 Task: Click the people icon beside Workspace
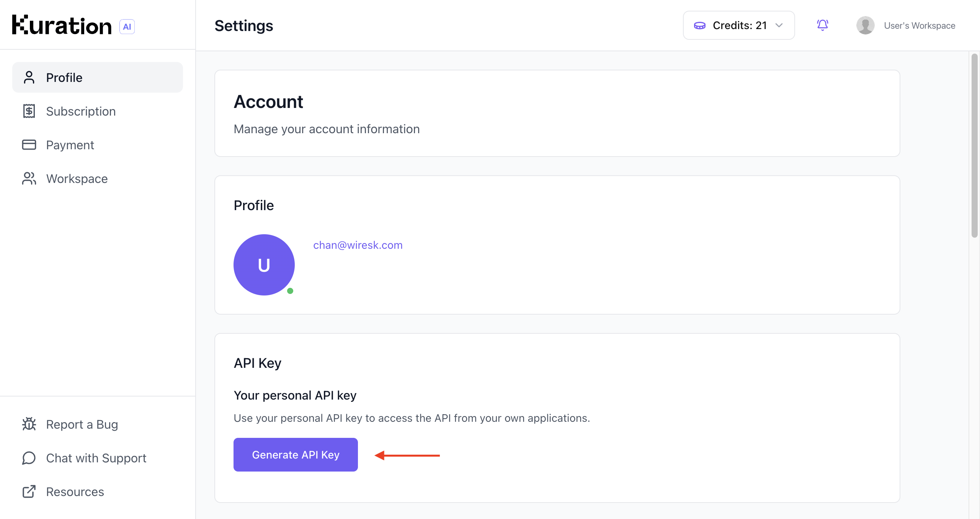tap(29, 178)
